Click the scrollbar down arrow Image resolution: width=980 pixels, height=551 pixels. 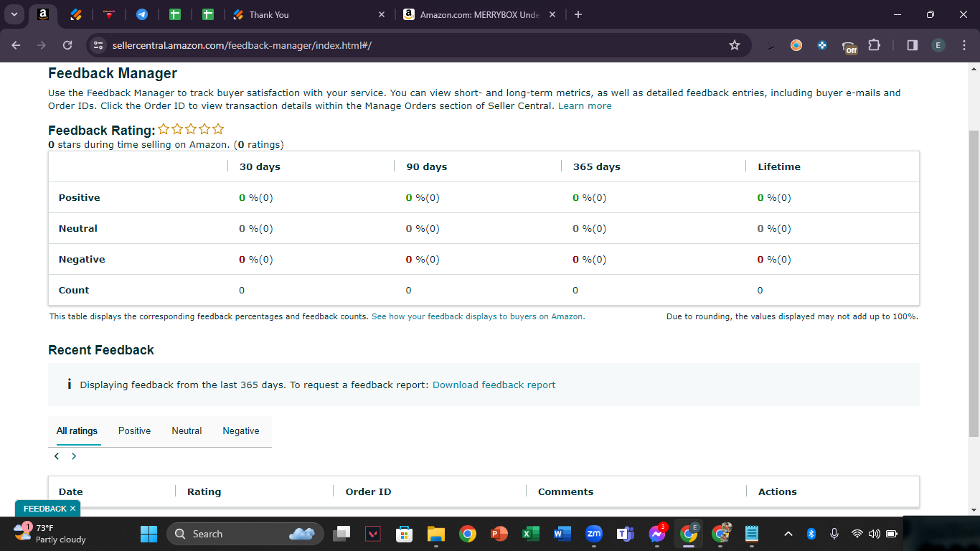[974, 510]
